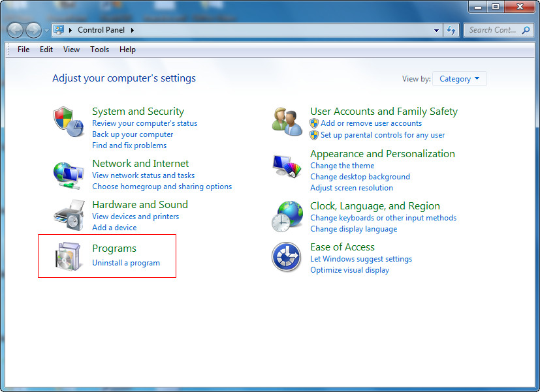This screenshot has height=392, width=540.
Task: Click the Refresh button beside address bar
Action: (451, 30)
